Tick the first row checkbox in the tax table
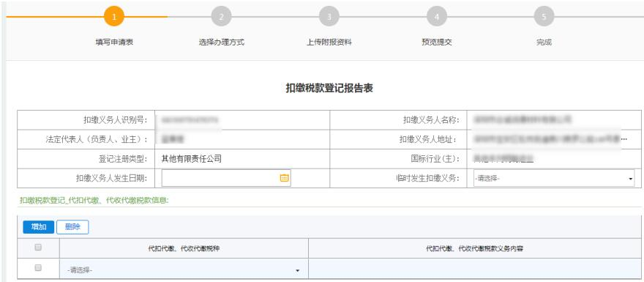The width and height of the screenshot is (644, 282). [x=38, y=267]
